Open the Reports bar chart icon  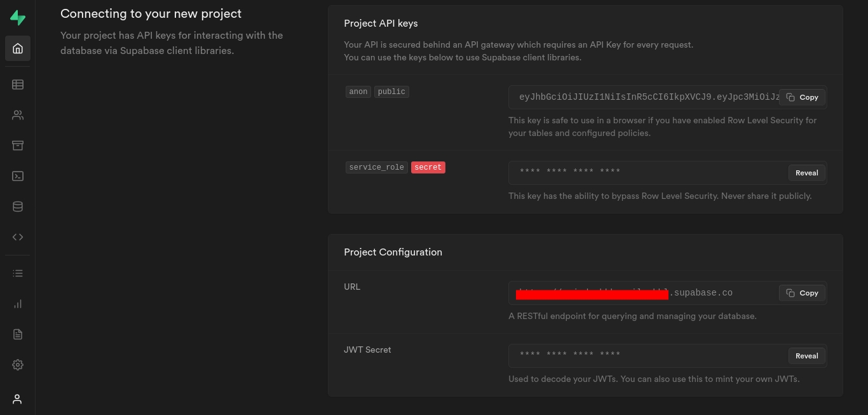18,304
